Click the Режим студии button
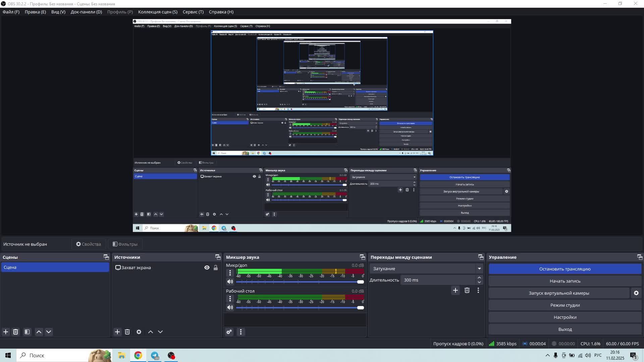 565,305
